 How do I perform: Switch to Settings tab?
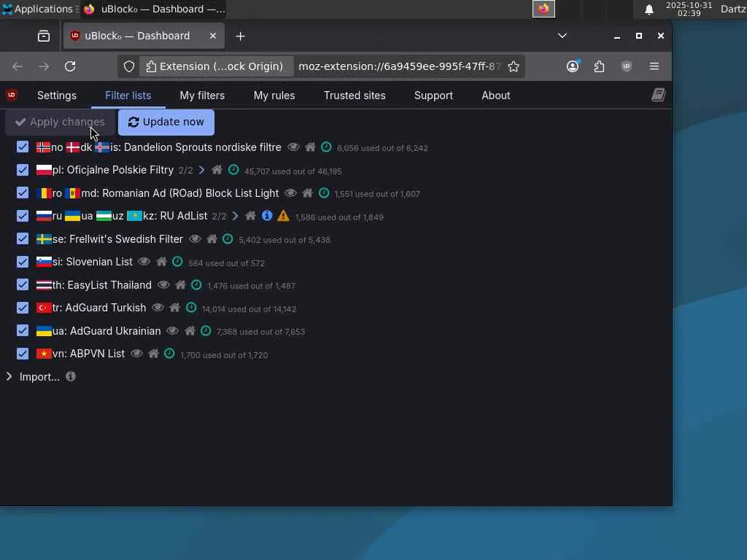pos(57,96)
